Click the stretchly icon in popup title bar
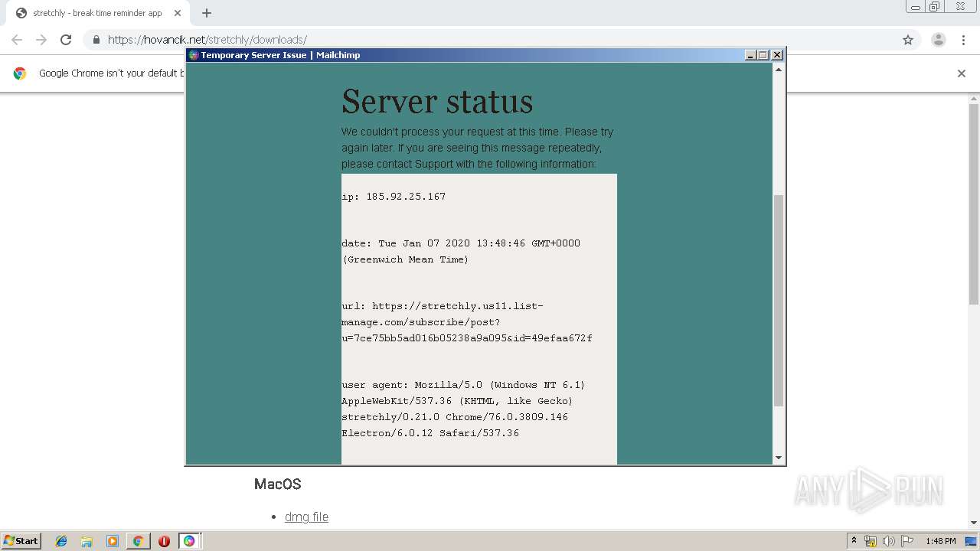980x551 pixels. pyautogui.click(x=194, y=55)
